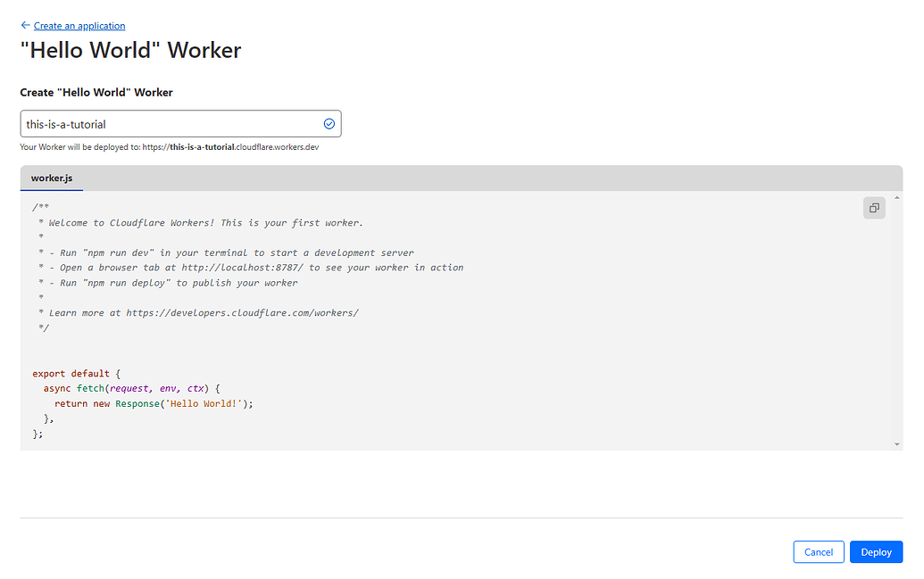
Task: Click the blue checkmark in the name field
Action: 329,123
